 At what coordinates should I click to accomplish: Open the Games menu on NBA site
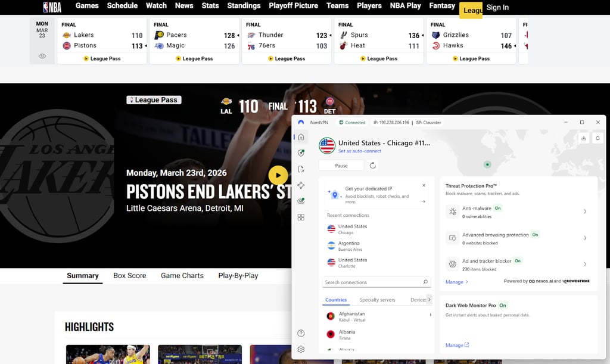[87, 5]
